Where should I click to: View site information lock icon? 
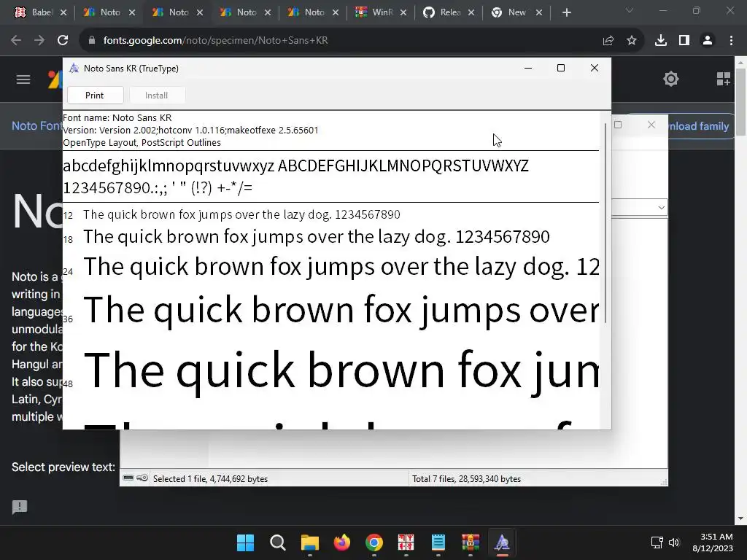91,41
